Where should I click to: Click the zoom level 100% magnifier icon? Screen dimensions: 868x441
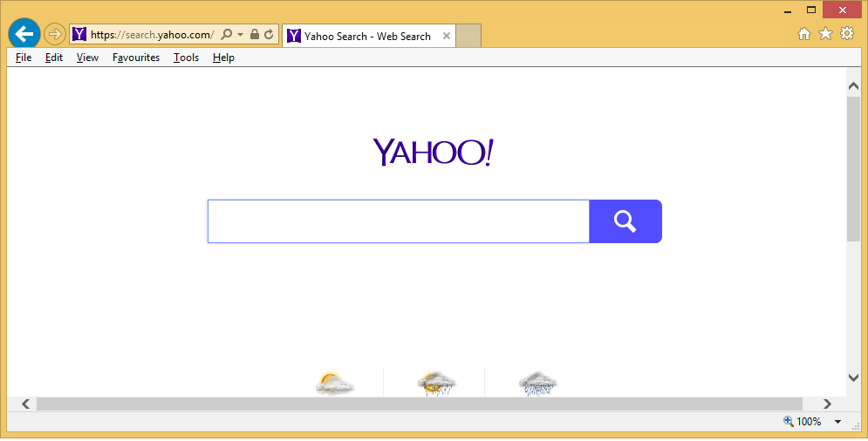pyautogui.click(x=789, y=422)
